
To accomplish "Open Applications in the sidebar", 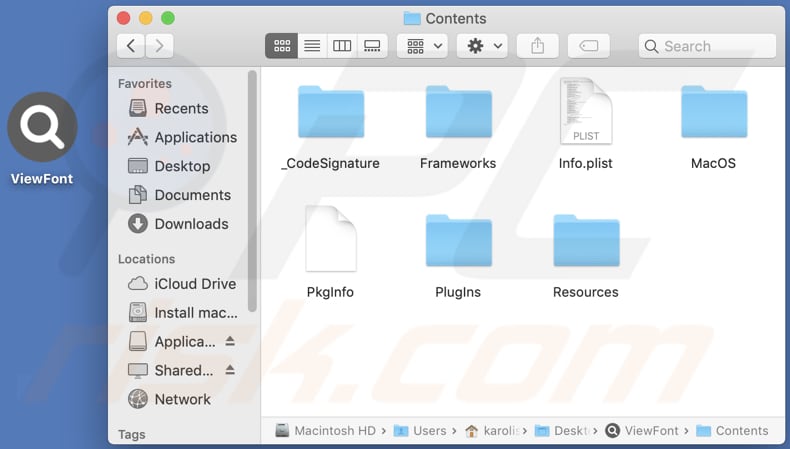I will (x=182, y=137).
